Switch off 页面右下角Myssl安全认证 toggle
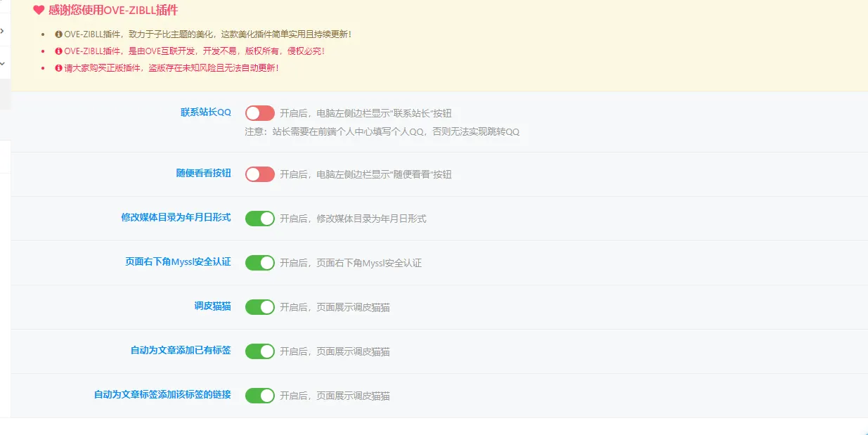This screenshot has width=868, height=435. [x=259, y=263]
